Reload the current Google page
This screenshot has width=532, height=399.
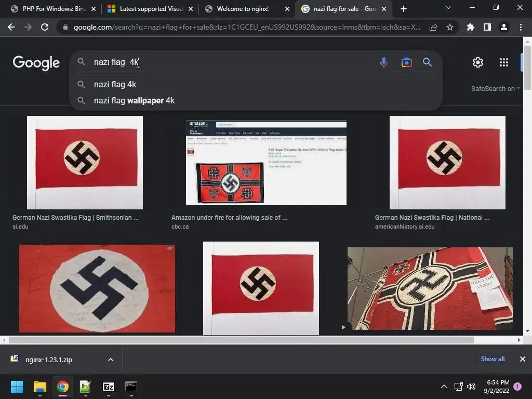click(x=45, y=27)
